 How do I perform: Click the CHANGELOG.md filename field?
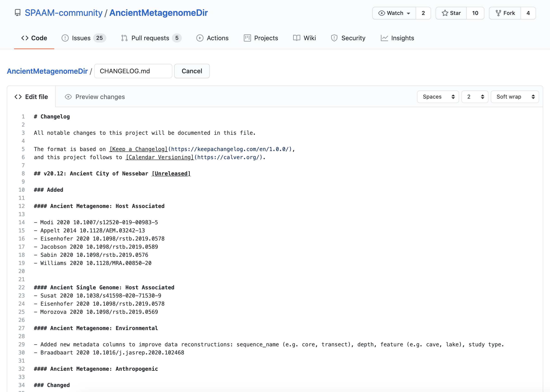point(133,71)
